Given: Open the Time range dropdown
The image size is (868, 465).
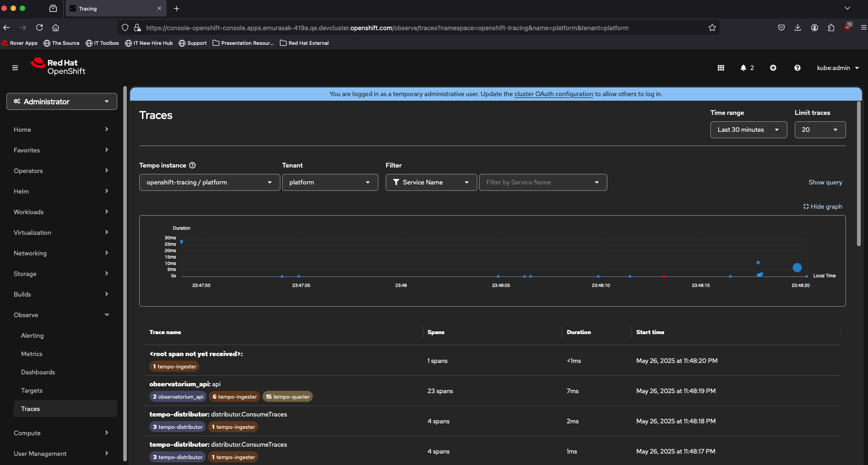Looking at the screenshot, I should click(748, 130).
